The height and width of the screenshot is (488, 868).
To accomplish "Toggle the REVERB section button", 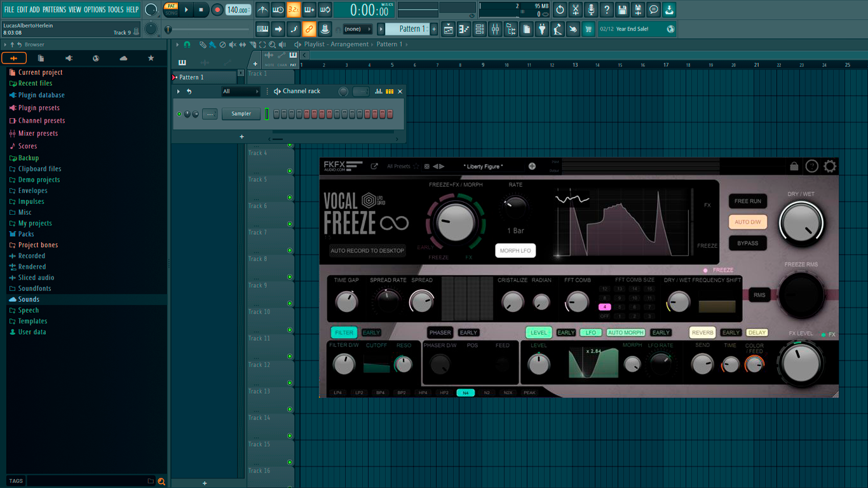I will [x=703, y=332].
